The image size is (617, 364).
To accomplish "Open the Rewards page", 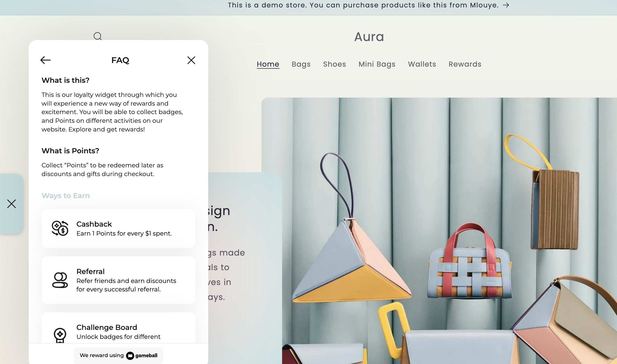I will [x=465, y=64].
